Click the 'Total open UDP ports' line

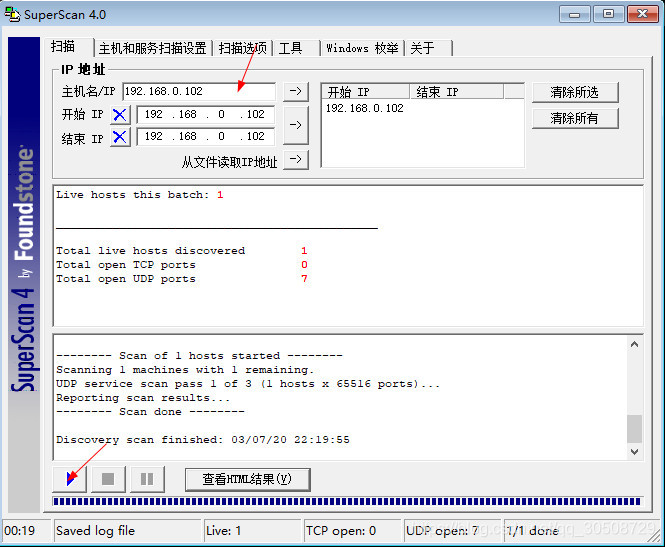182,279
